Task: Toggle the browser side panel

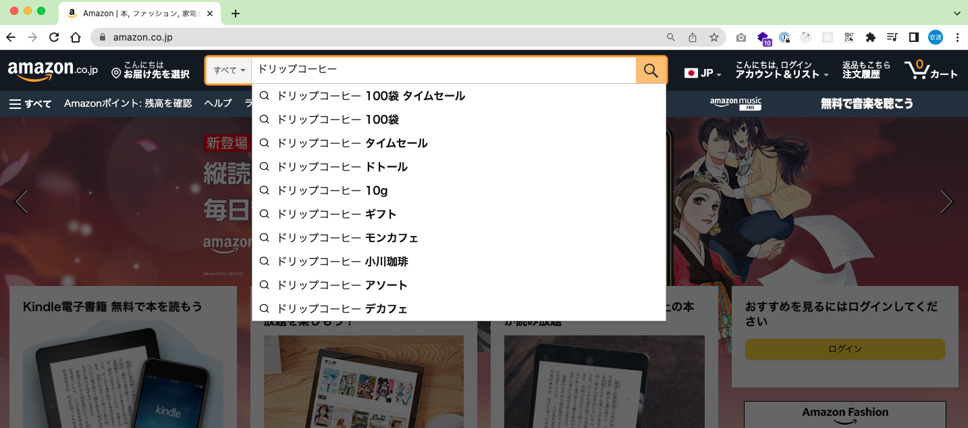Action: pos(913,37)
